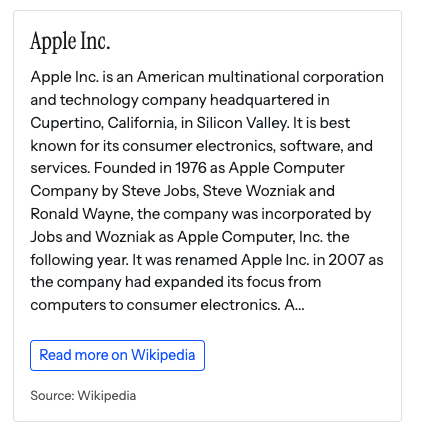Click the truncated ellipsis ending the description

coord(299,305)
